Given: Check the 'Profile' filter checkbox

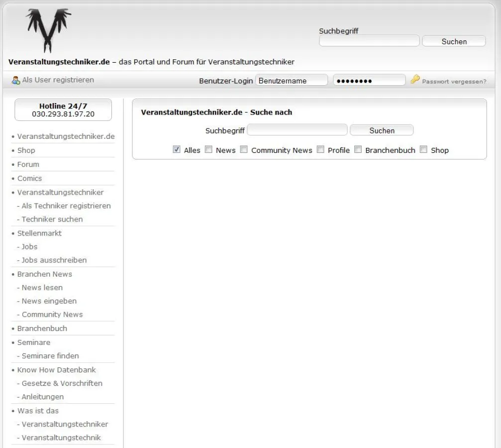Looking at the screenshot, I should pos(320,149).
